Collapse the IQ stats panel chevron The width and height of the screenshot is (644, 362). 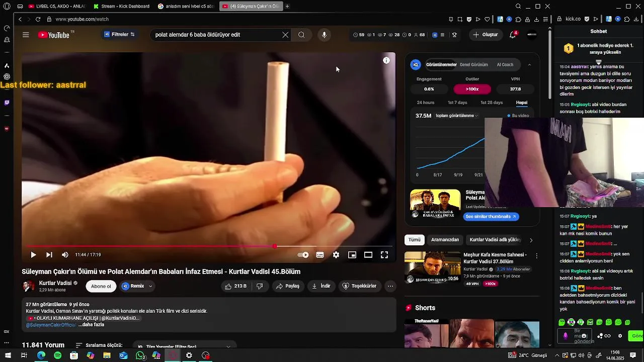pos(529,65)
